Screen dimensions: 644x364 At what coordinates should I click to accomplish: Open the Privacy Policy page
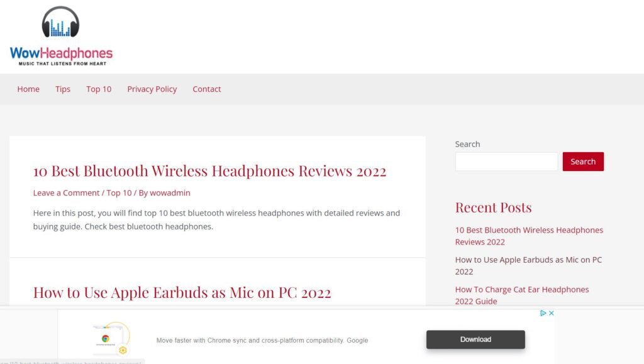point(152,89)
